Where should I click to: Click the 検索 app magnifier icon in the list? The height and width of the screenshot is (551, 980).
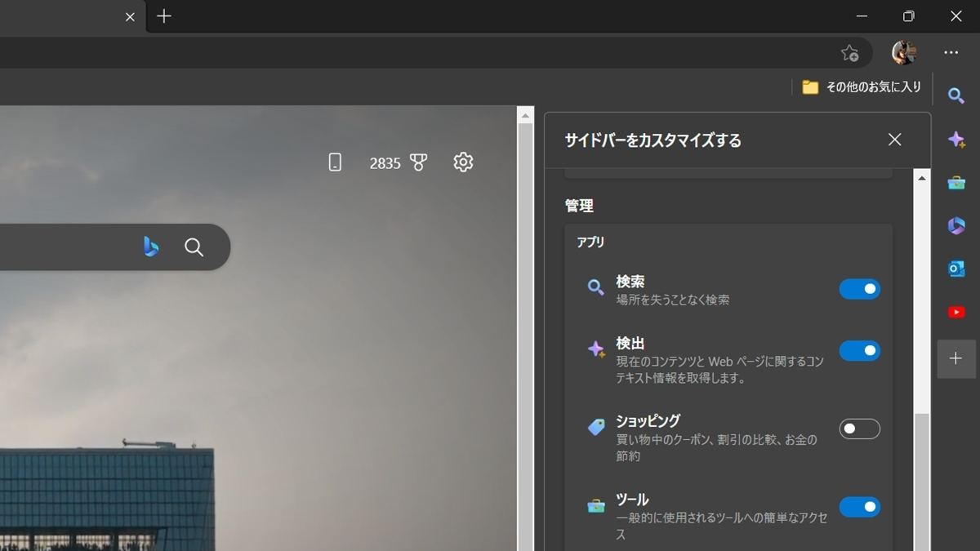pos(596,287)
